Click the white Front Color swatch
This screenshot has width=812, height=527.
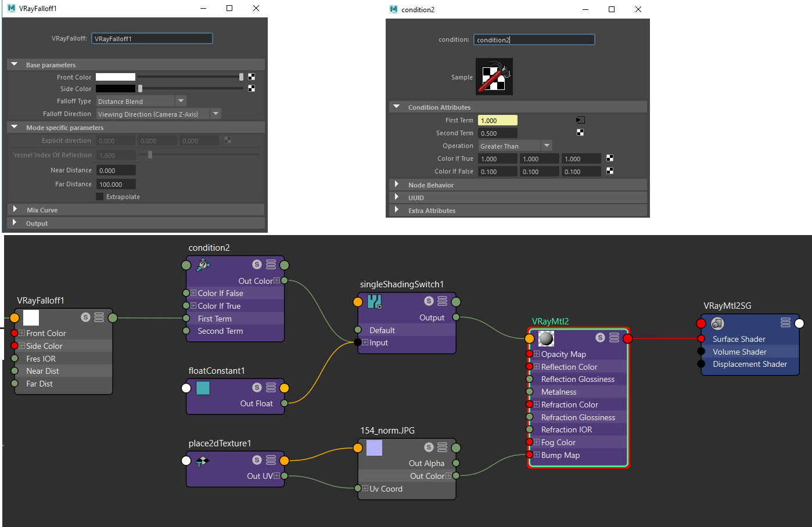(x=116, y=77)
